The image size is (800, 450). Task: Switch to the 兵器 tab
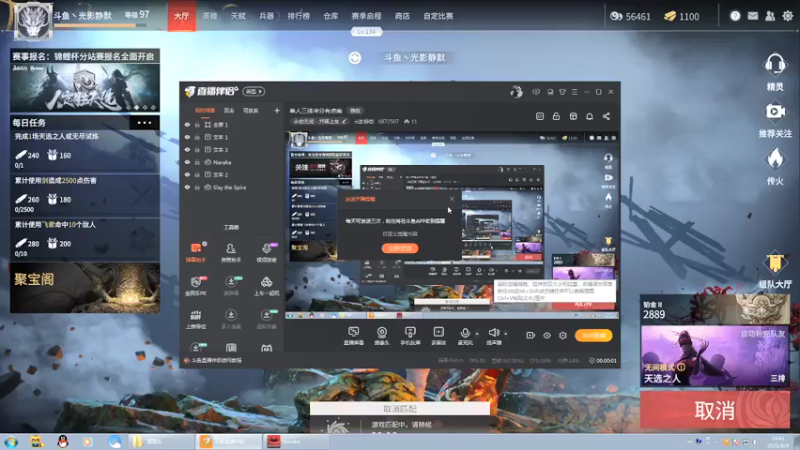point(266,16)
